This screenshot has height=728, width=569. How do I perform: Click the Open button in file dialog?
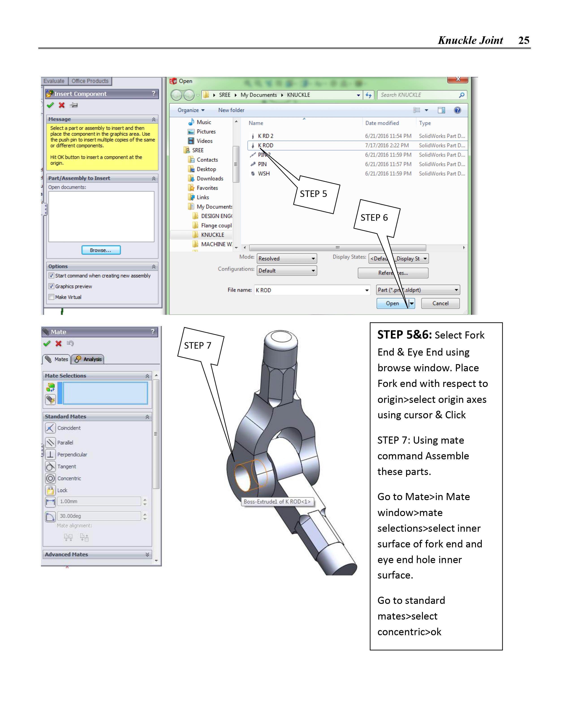tap(392, 303)
